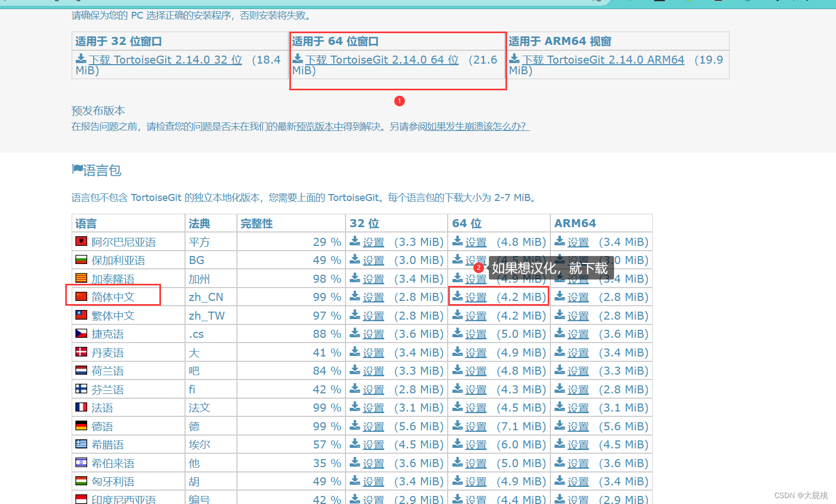Click the 适用于 64 位窗口 heading
The height and width of the screenshot is (504, 836).
coord(335,41)
